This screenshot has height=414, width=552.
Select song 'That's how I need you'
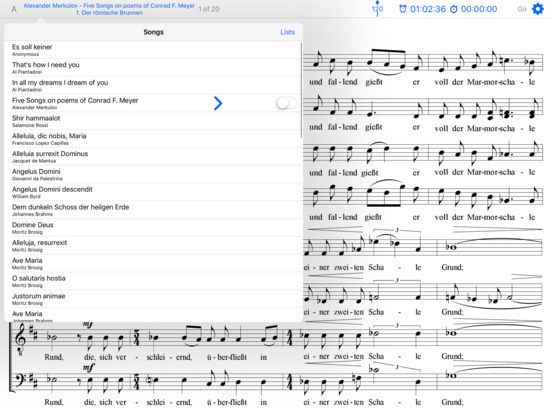153,68
